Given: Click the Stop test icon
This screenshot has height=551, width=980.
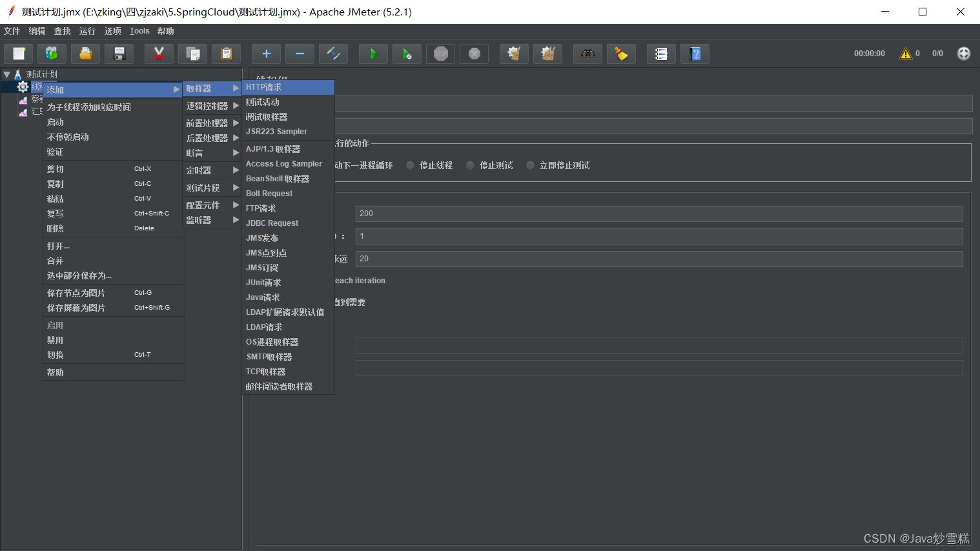Looking at the screenshot, I should click(441, 54).
